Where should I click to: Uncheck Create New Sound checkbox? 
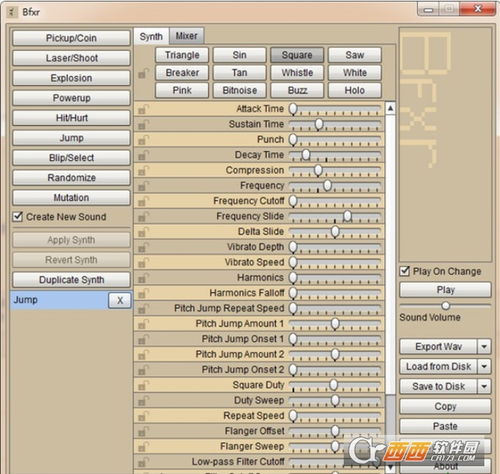coord(18,217)
